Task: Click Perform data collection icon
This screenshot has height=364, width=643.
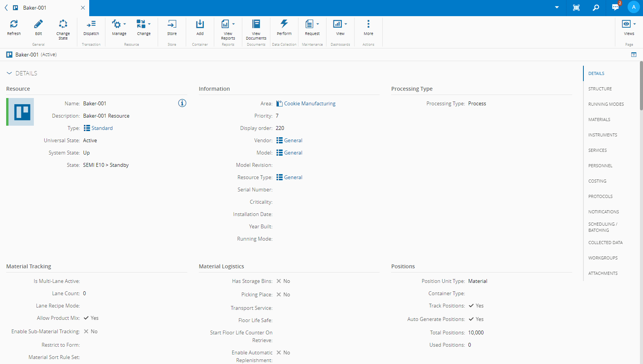Action: coord(284,24)
